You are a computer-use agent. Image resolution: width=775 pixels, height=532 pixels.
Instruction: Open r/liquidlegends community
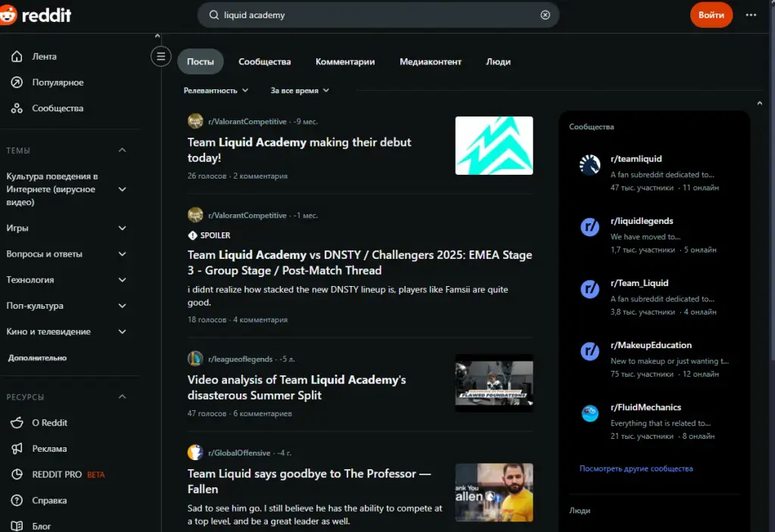642,221
